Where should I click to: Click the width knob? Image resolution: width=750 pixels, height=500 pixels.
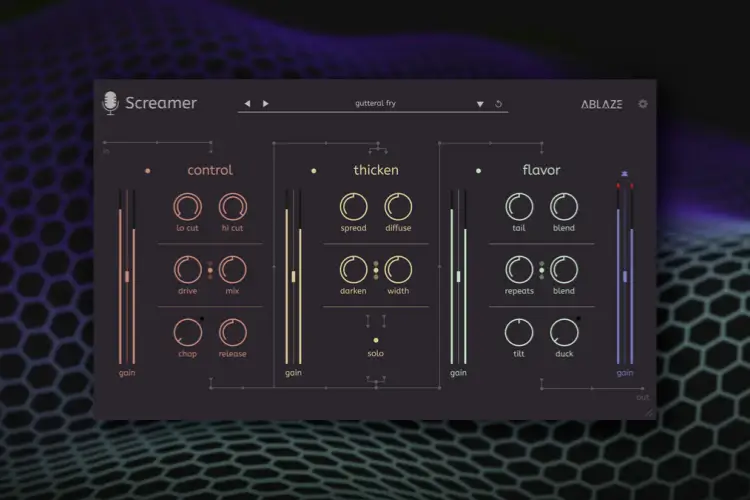[x=398, y=270]
